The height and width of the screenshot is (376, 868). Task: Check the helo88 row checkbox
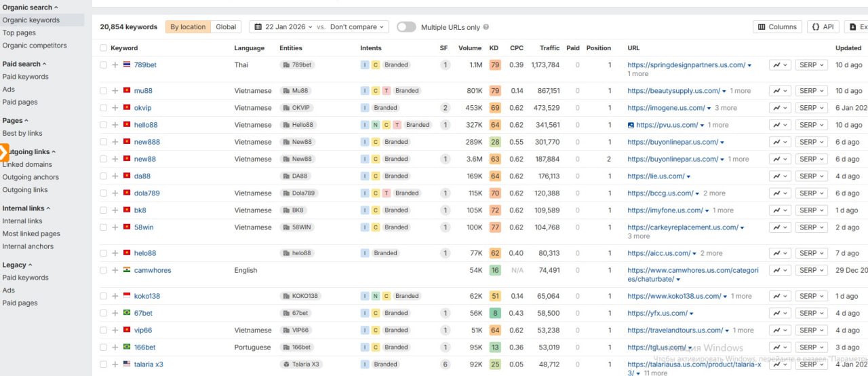click(x=103, y=253)
